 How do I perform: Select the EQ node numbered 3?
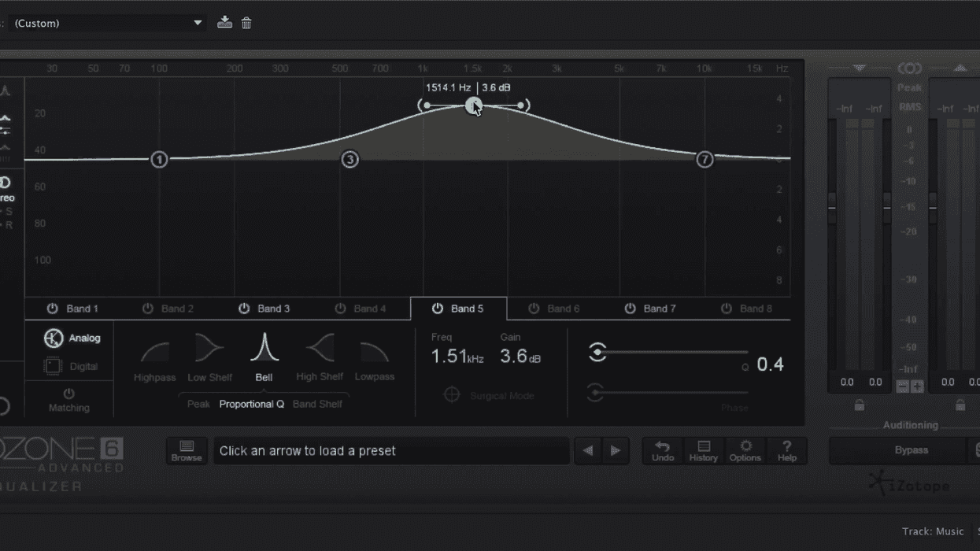[x=349, y=159]
